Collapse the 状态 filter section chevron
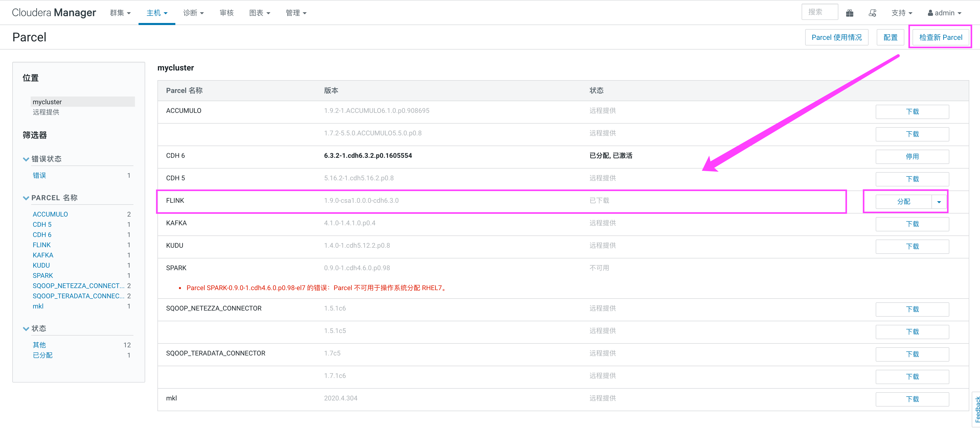Image resolution: width=980 pixels, height=428 pixels. [26, 329]
